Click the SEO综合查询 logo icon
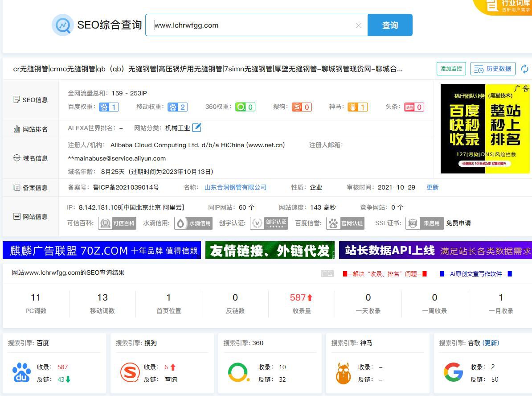The image size is (532, 396). click(x=63, y=25)
